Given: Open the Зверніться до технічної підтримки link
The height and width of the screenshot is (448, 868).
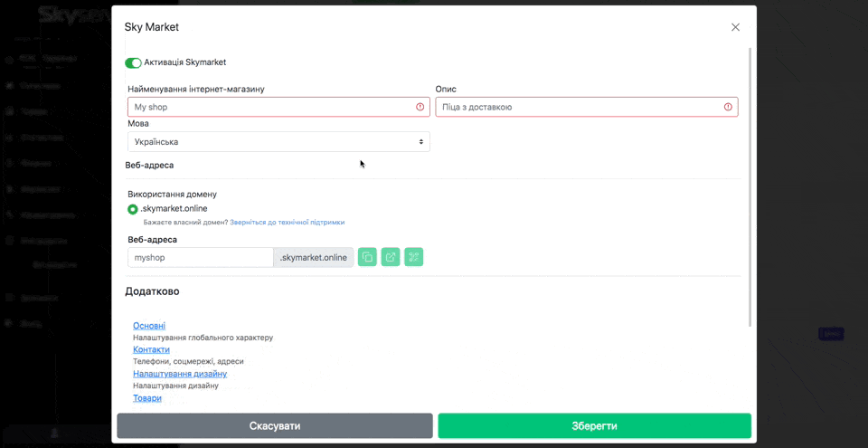Looking at the screenshot, I should (287, 222).
